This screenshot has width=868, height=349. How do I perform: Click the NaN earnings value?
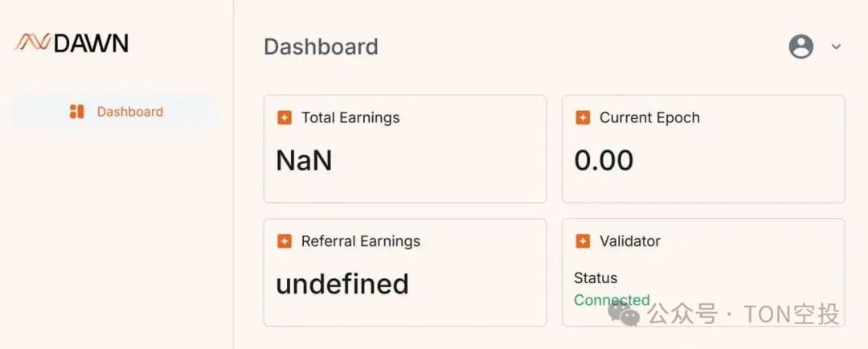click(x=304, y=161)
